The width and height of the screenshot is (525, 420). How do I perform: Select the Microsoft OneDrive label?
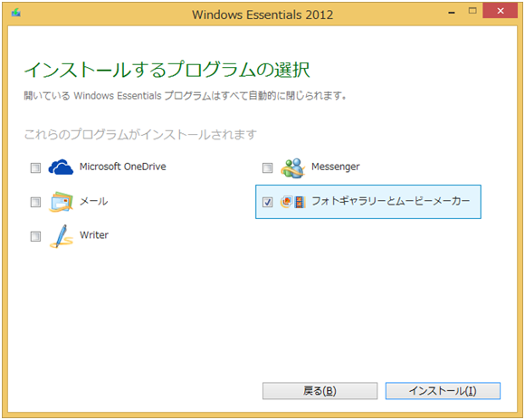point(122,167)
